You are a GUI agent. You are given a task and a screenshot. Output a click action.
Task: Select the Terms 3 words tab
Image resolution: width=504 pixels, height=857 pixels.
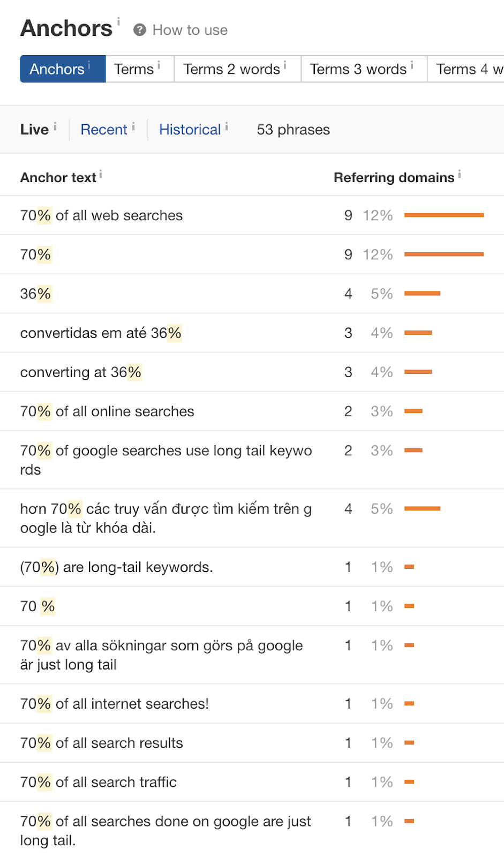tap(358, 69)
